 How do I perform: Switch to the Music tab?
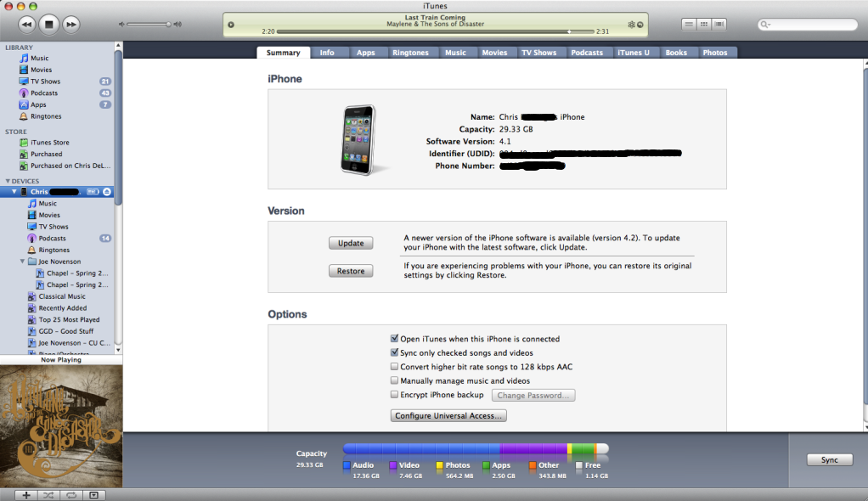point(455,53)
